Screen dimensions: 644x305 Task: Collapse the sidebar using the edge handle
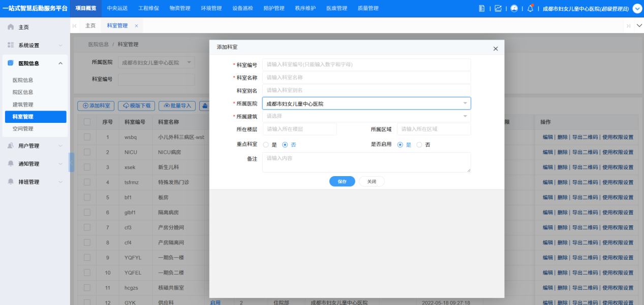click(72, 162)
